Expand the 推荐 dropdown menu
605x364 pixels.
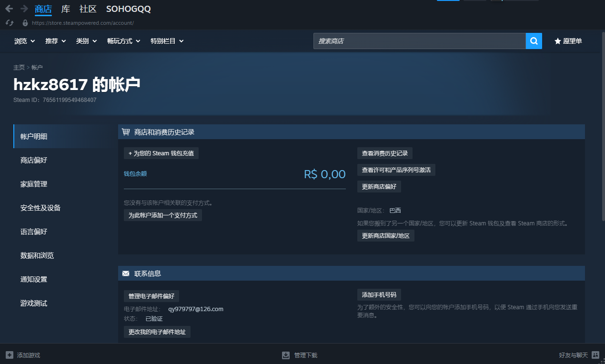[56, 41]
